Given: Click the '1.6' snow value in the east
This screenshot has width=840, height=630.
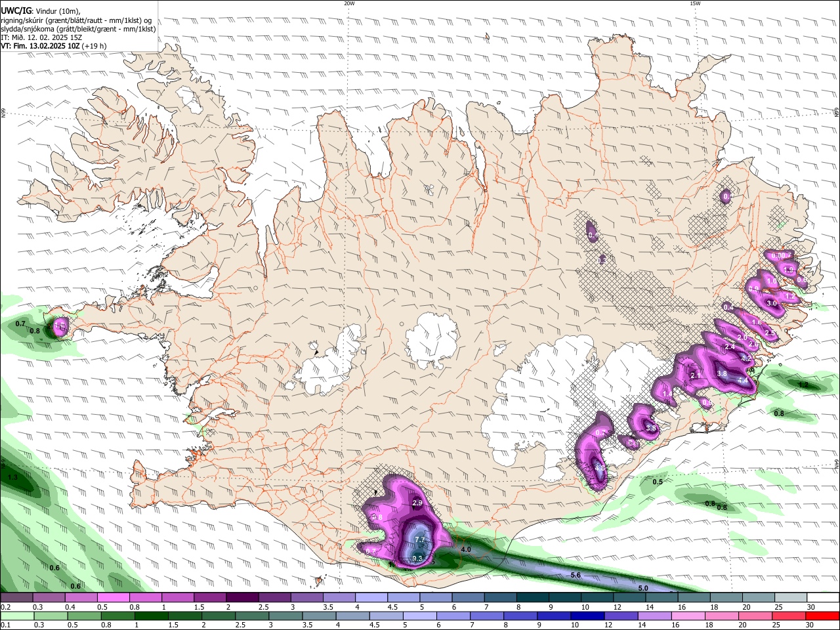Looking at the screenshot, I should (756, 322).
